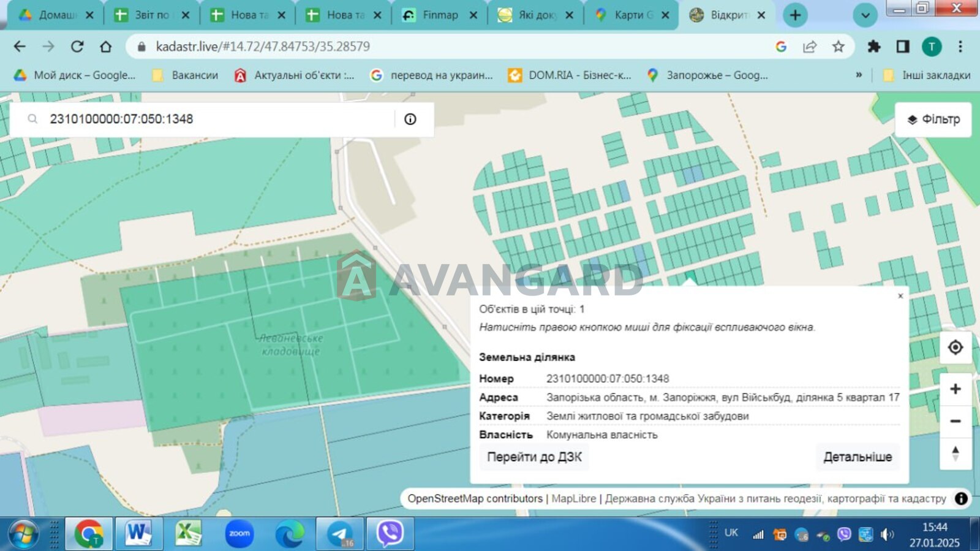Switch to the Finmap tab
The width and height of the screenshot is (980, 551).
coord(440,15)
